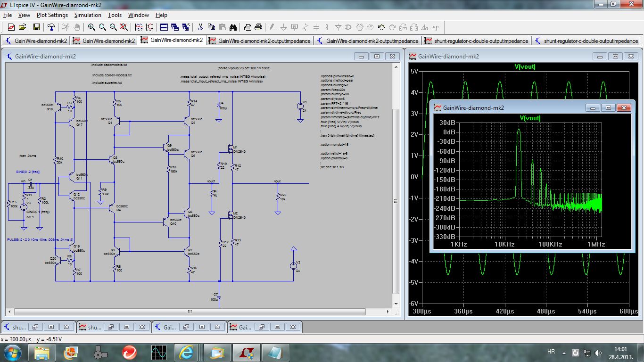The height and width of the screenshot is (362, 644).
Task: Click the Print Setup toolbar icon
Action: pos(247,27)
